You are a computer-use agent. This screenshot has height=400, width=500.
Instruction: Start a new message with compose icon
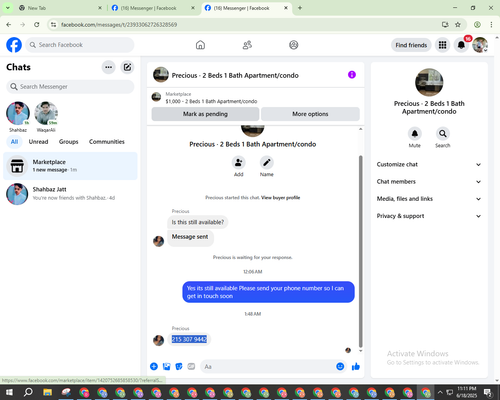point(127,67)
